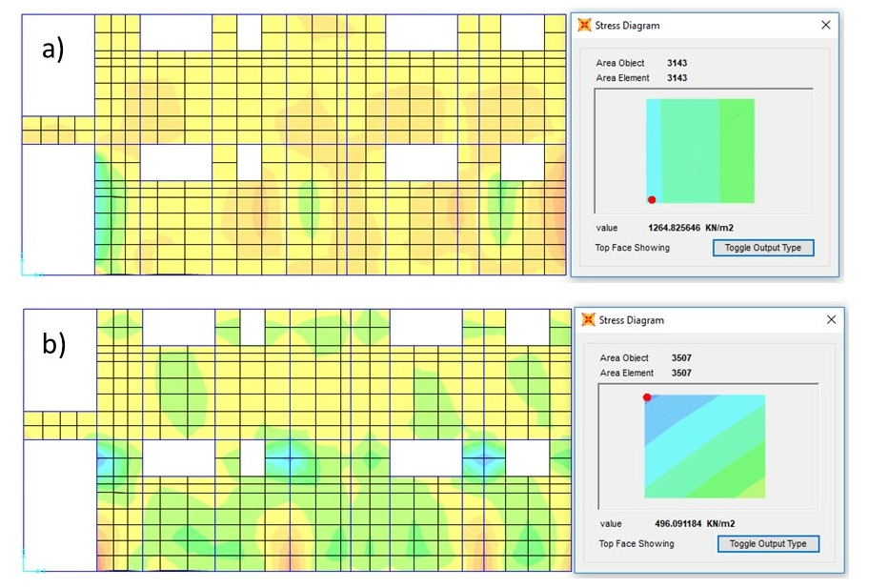
Task: Select the red point in element 3143 diagram
Action: tap(652, 199)
